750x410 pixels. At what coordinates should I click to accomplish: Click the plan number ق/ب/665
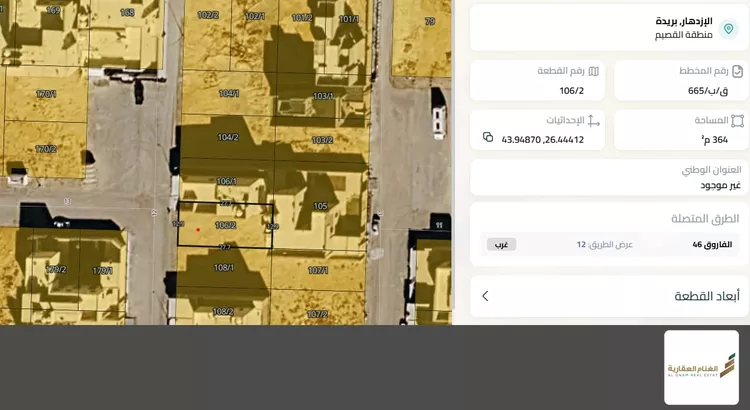(708, 91)
